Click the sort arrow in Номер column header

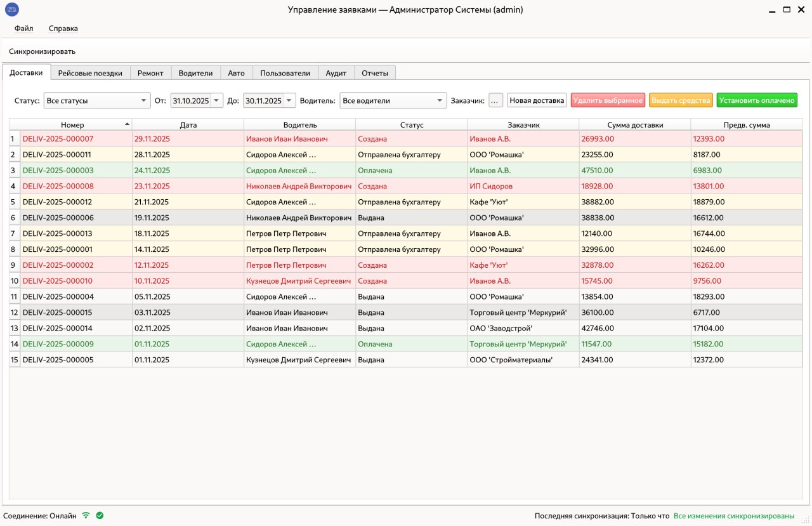127,124
